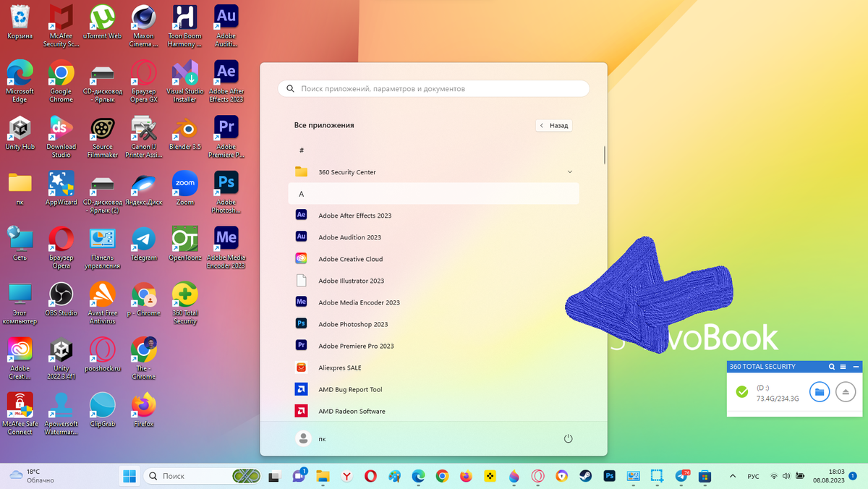Screen dimensions: 868x489
Task: Jump to letter index via A header
Action: 433,194
